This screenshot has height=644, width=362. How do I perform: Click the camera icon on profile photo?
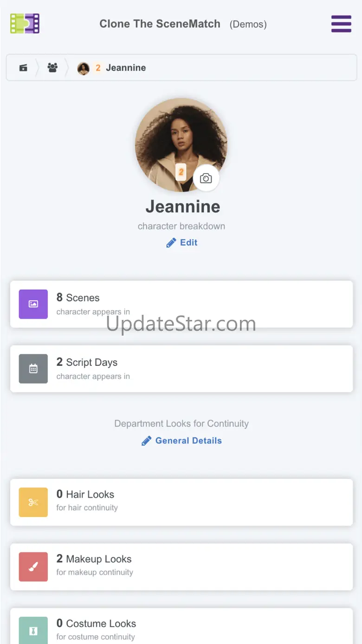[206, 178]
